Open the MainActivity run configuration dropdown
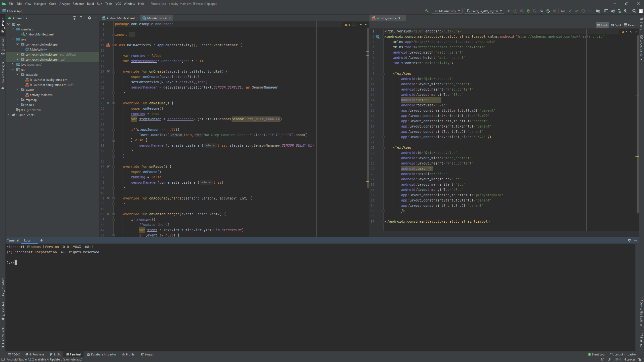The image size is (644, 362). click(x=447, y=11)
